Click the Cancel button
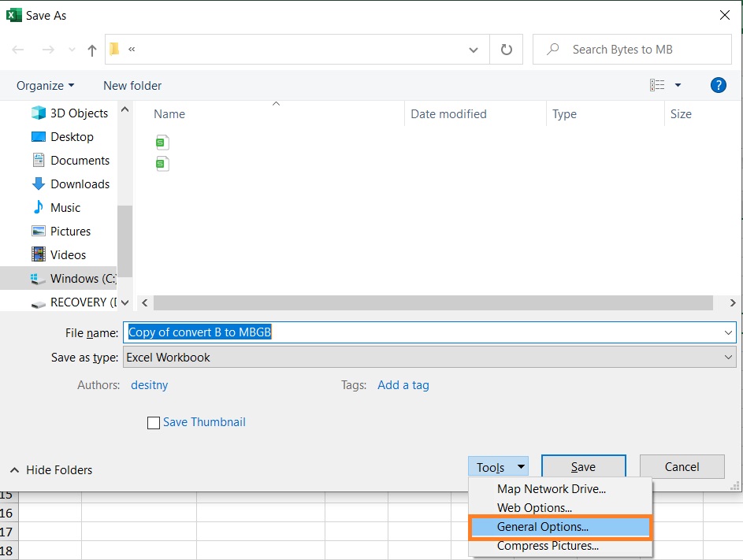The height and width of the screenshot is (560, 743). [x=682, y=466]
